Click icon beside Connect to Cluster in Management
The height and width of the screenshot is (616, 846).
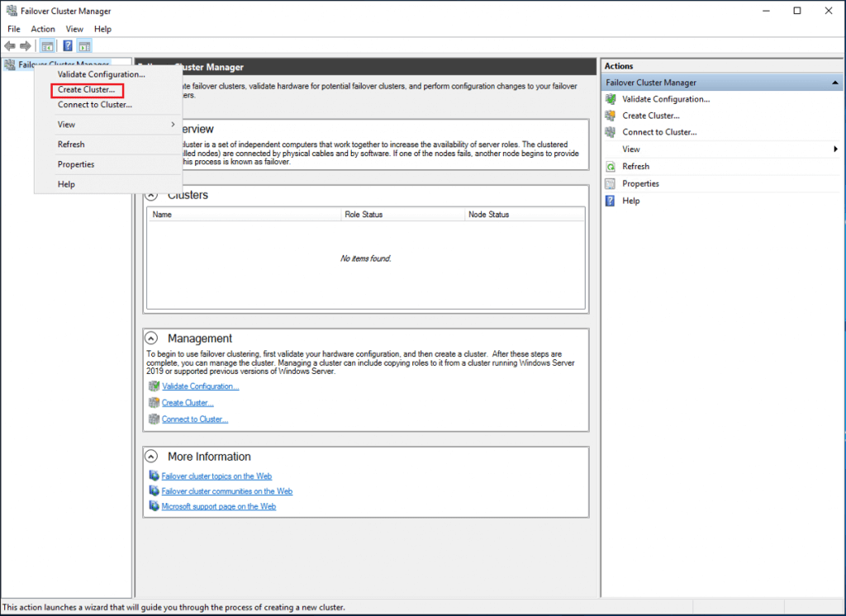154,419
